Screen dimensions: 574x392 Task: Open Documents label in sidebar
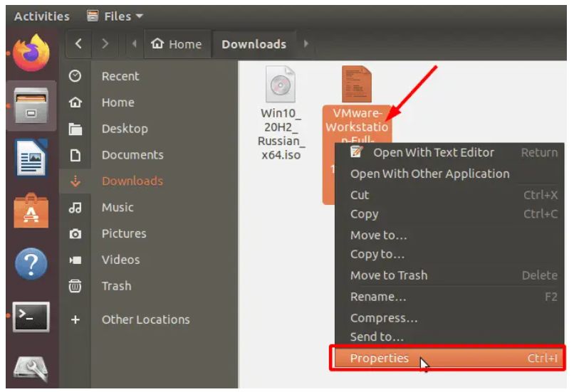coord(132,155)
